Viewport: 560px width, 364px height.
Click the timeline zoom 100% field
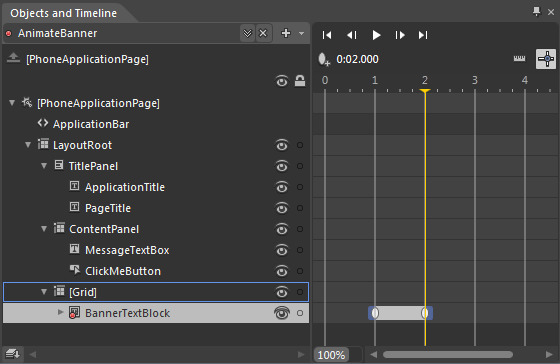pyautogui.click(x=331, y=355)
